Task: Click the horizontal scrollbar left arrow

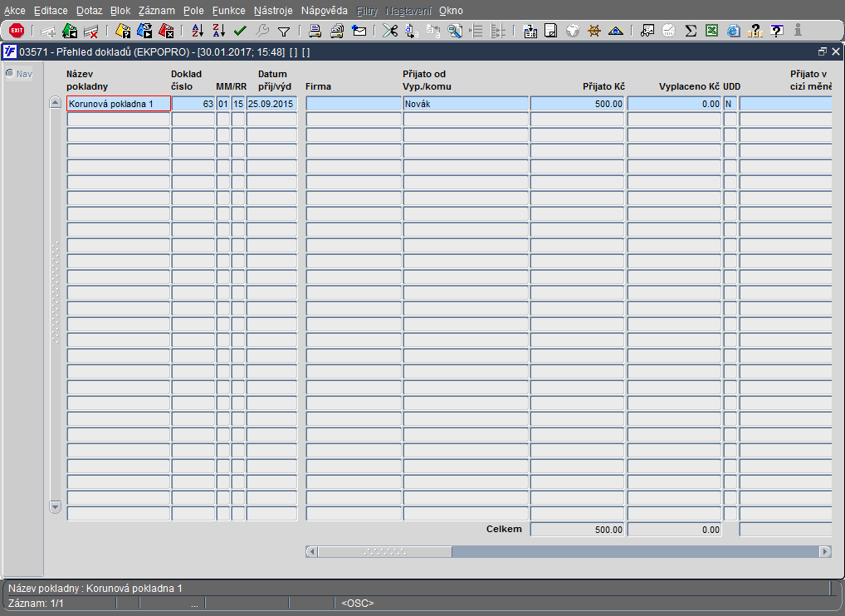Action: [311, 551]
